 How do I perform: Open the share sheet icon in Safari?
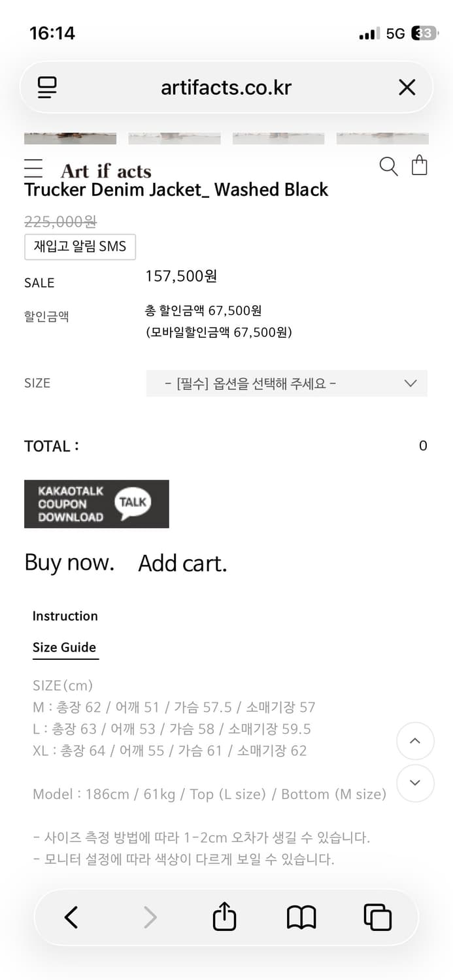click(x=224, y=917)
